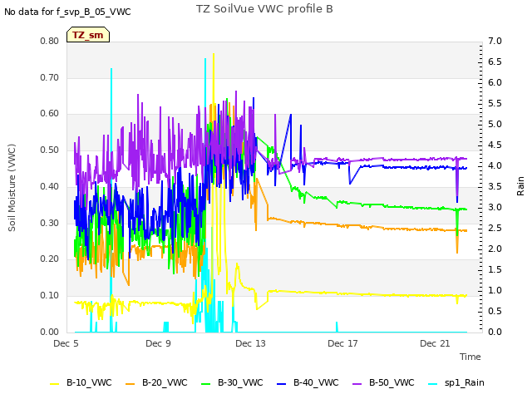
Task: Toggle the sp1_Rain legend entry
Action: (456, 382)
